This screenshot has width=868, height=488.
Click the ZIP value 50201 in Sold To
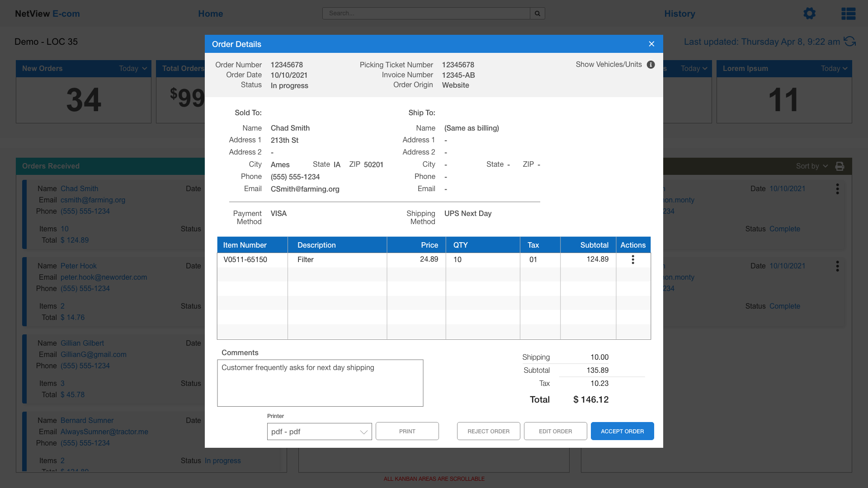tap(373, 164)
